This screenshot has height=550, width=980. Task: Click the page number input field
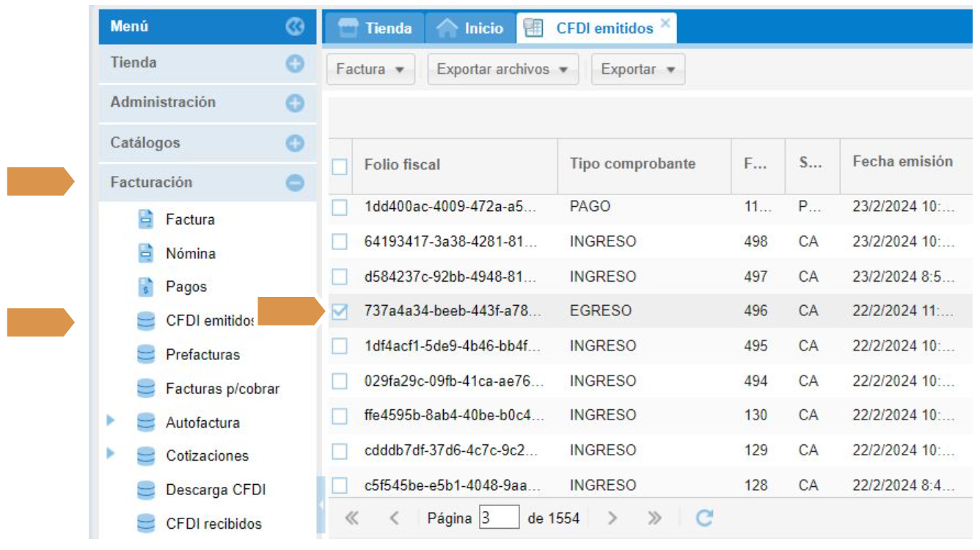click(499, 518)
